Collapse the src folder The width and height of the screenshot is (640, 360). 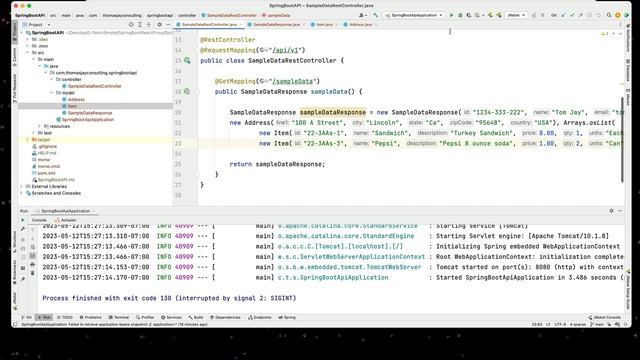28,53
